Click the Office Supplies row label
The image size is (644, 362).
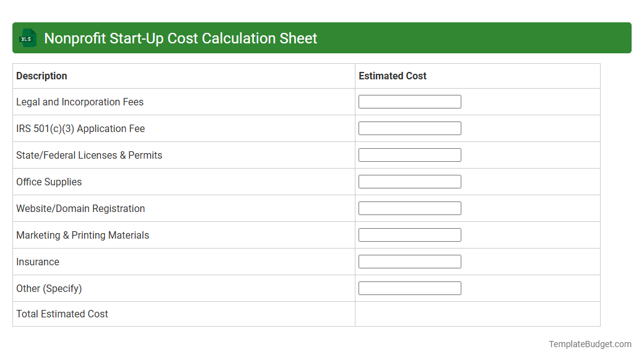49,182
